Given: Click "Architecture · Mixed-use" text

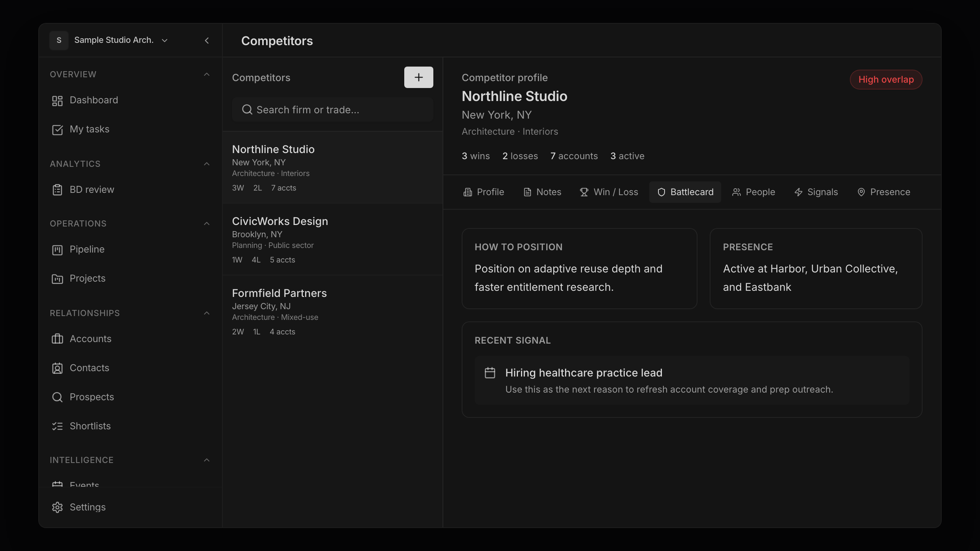Looking at the screenshot, I should [275, 317].
